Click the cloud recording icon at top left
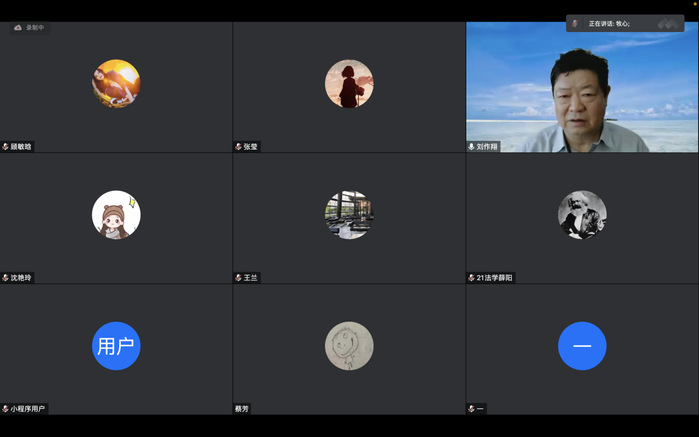 [x=18, y=28]
